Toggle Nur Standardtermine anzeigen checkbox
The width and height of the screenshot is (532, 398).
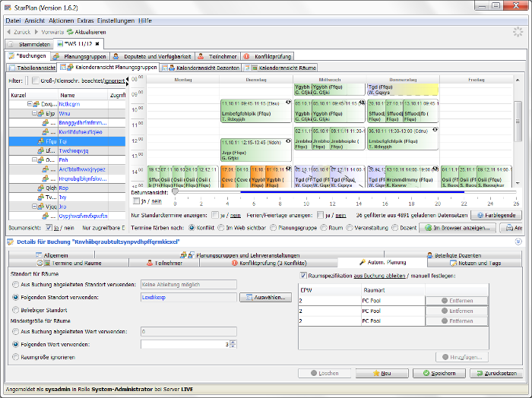click(215, 215)
